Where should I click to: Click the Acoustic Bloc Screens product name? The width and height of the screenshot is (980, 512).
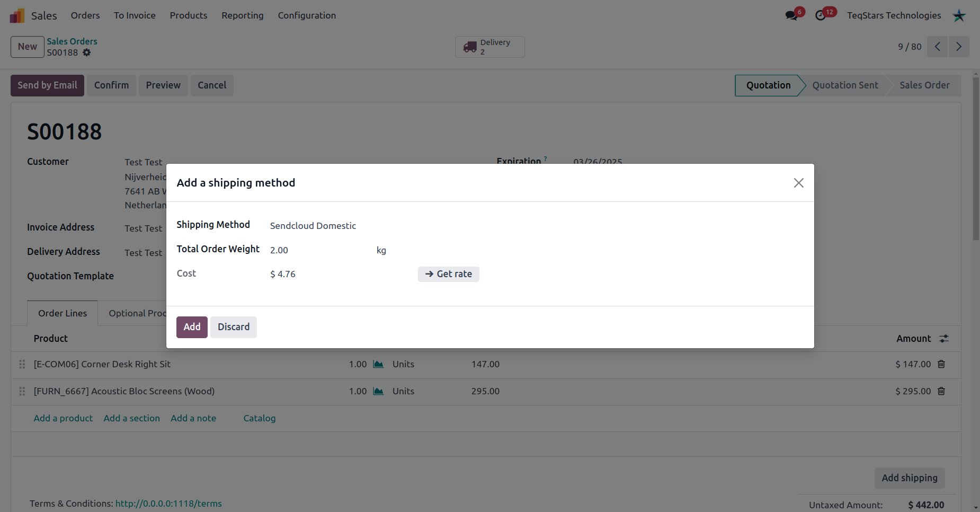tap(124, 391)
